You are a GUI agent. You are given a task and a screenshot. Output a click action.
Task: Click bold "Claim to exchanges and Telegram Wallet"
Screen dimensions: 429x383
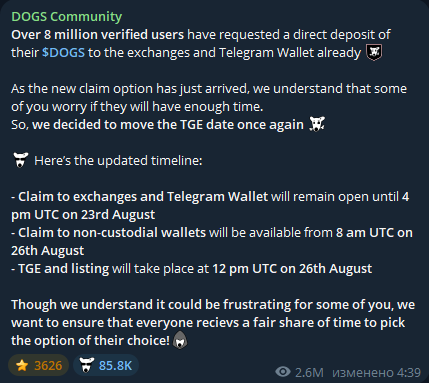143,197
